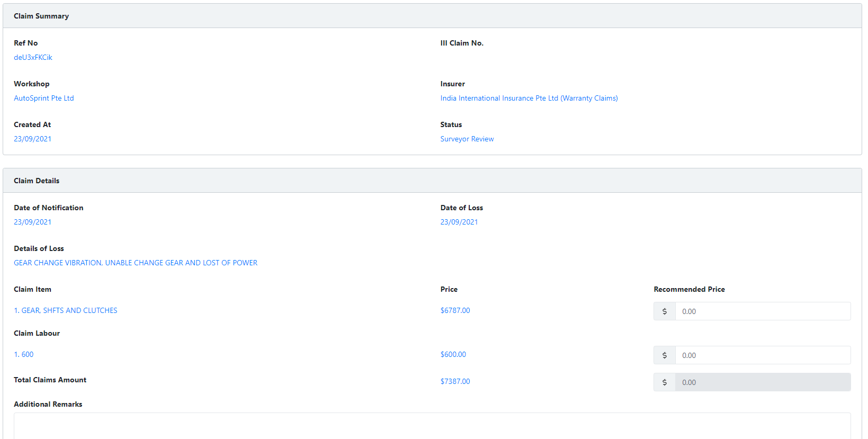This screenshot has width=868, height=439.
Task: Click the Ref No value deU3xFKCik
Action: click(33, 57)
